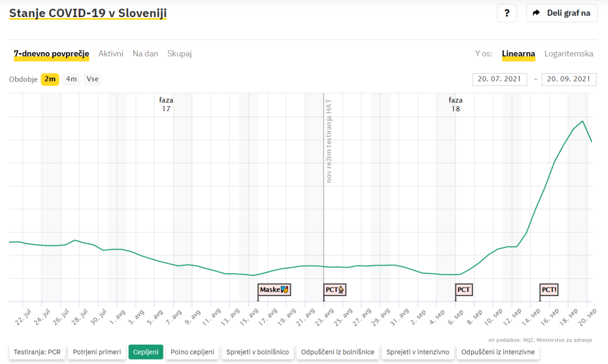This screenshot has width=608, height=364.
Task: Click the share arrow icon
Action: coord(536,13)
